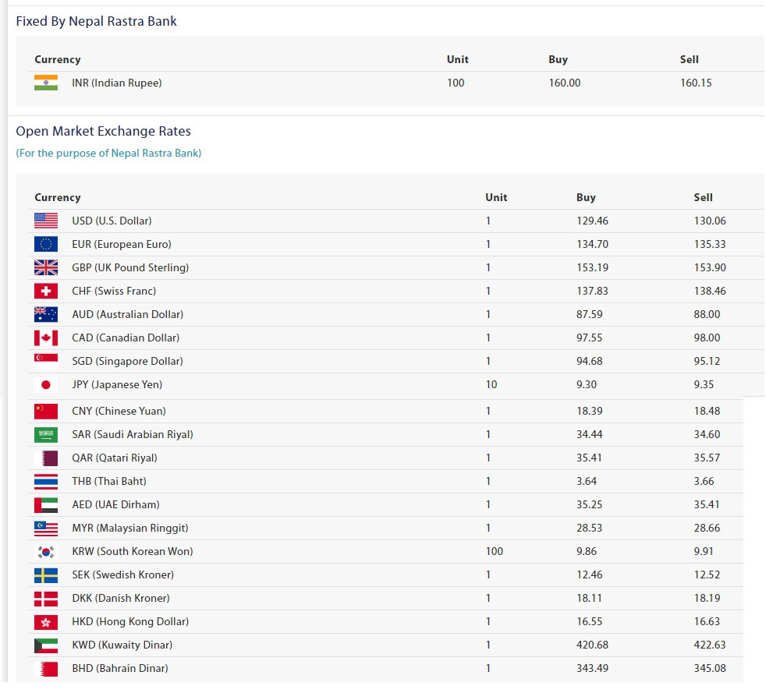Click 'Open Market Exchange Rates' heading
Image resolution: width=766 pixels, height=700 pixels.
pos(103,131)
